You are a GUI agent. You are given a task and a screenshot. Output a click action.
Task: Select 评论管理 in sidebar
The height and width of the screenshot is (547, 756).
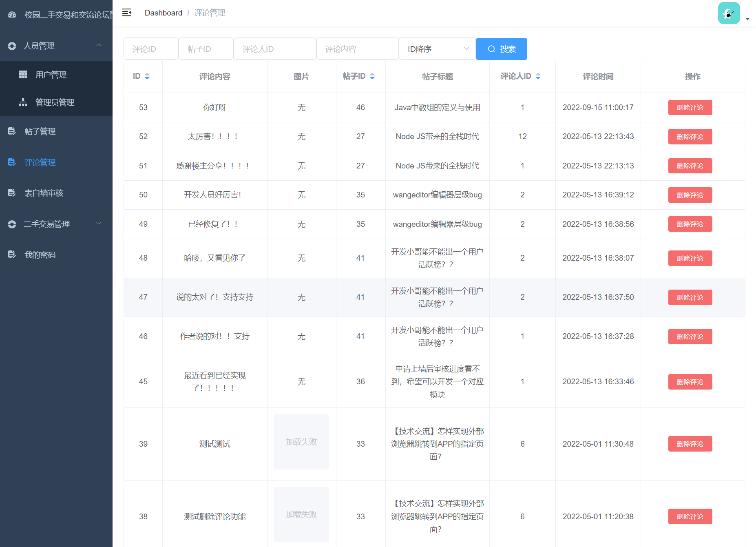56,162
